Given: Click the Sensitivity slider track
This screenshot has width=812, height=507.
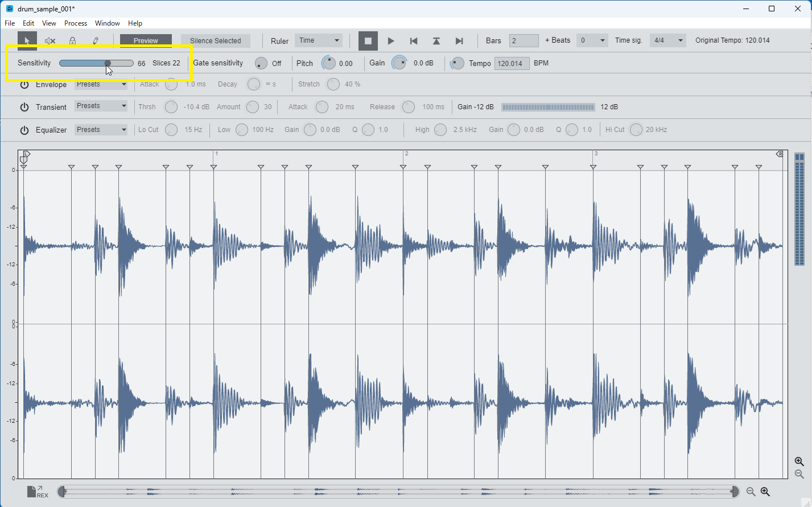Looking at the screenshot, I should tap(96, 63).
